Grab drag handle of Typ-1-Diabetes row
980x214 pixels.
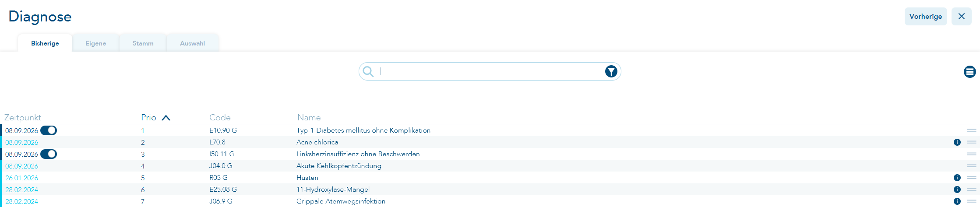[x=972, y=130]
